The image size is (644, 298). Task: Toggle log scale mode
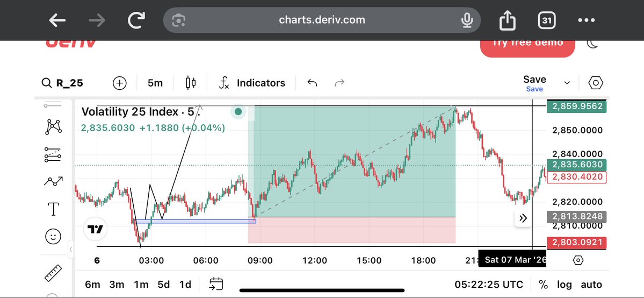click(x=565, y=285)
